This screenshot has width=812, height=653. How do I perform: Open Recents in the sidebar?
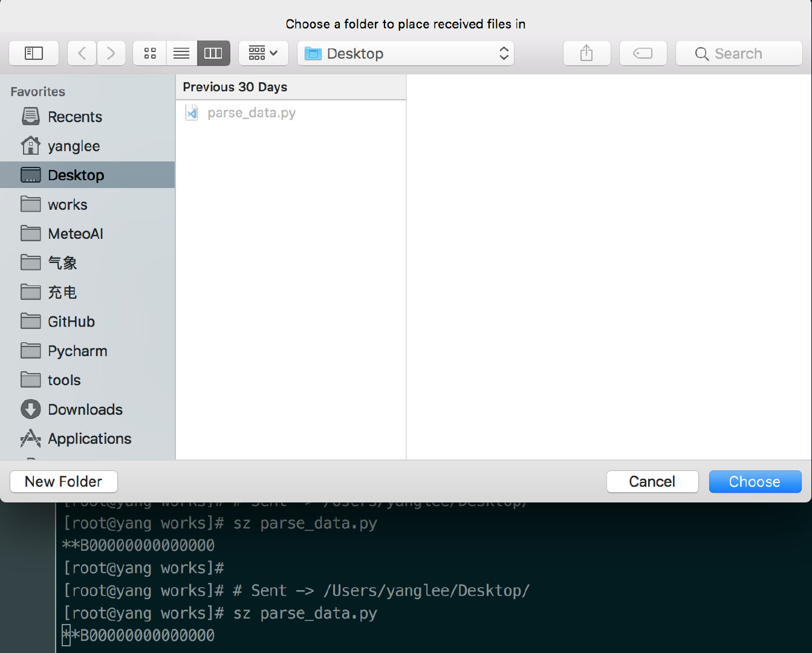(74, 117)
